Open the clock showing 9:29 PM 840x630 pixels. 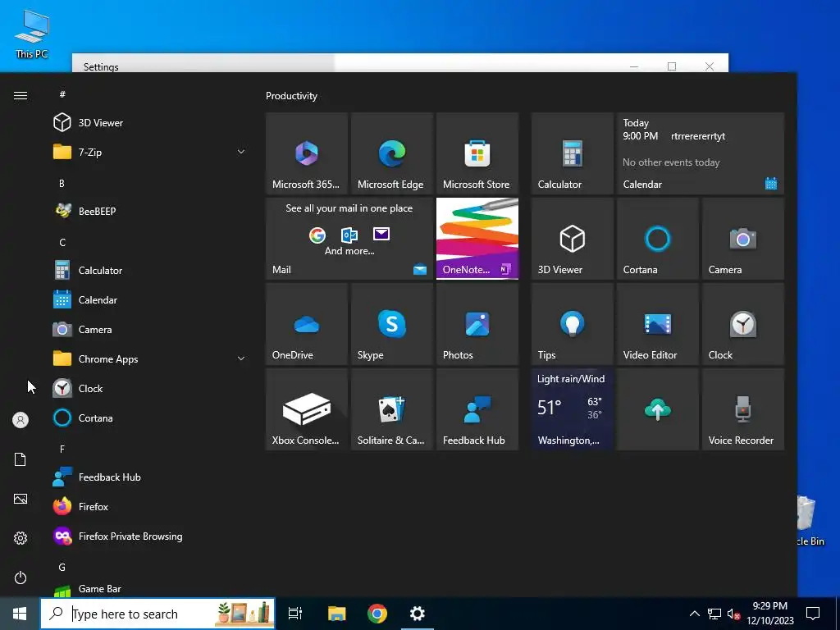click(x=770, y=614)
